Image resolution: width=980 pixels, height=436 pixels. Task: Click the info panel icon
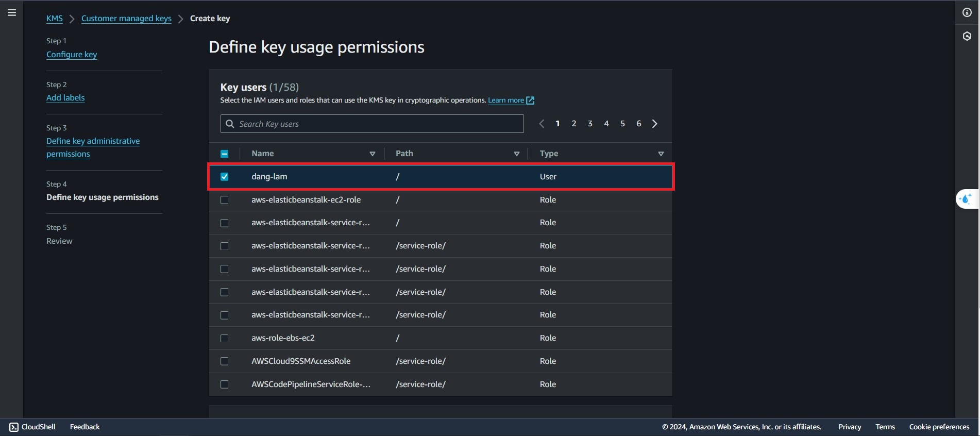[967, 12]
